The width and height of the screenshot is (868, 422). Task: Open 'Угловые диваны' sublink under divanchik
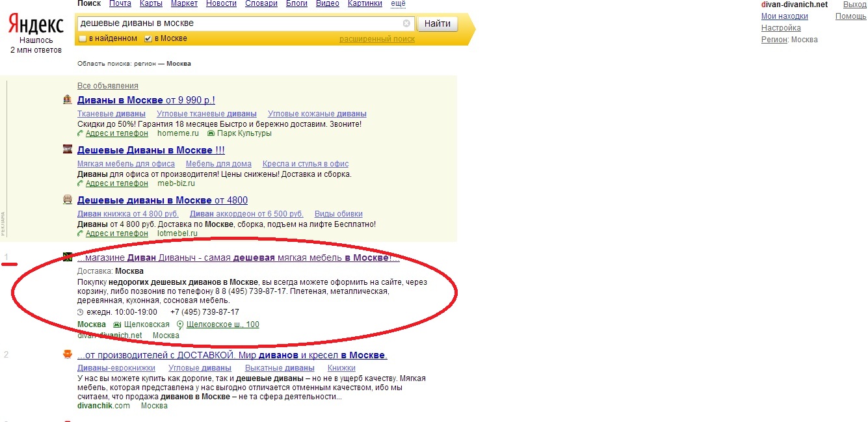pyautogui.click(x=200, y=369)
